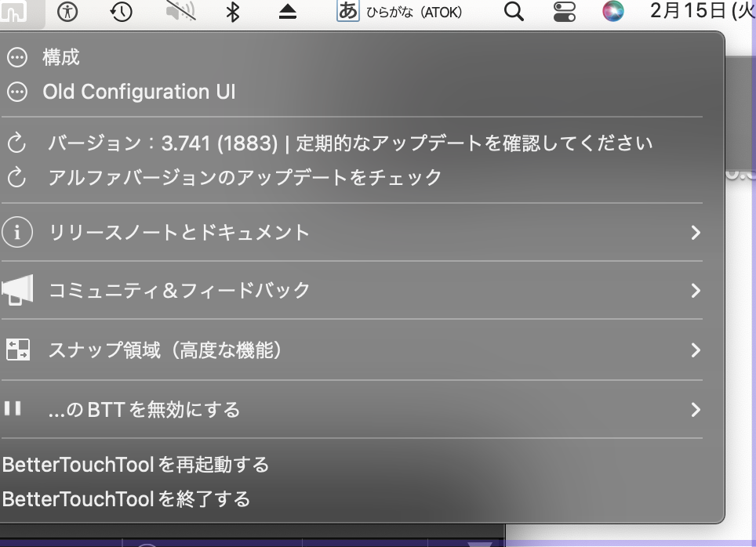Expand chevron on リリースノートとドキュメント row
Screen dimensions: 756x547
[696, 232]
